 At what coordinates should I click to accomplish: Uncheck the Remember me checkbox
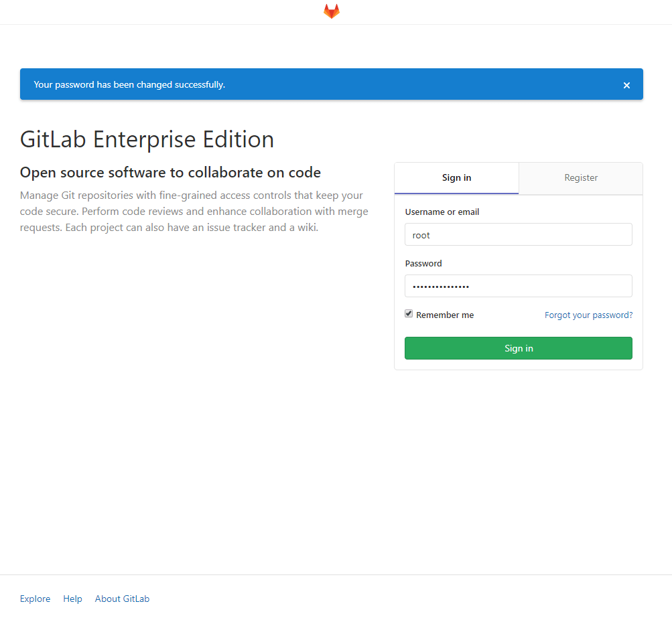tap(409, 313)
